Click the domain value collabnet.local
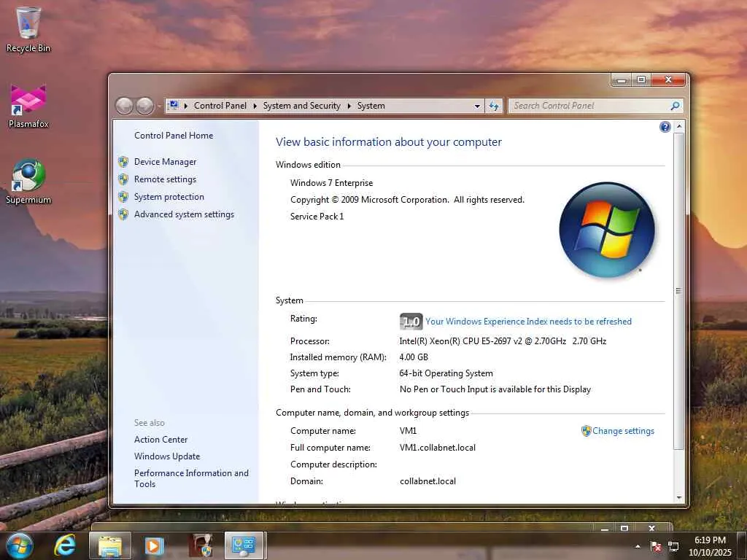Image resolution: width=747 pixels, height=560 pixels. click(427, 481)
